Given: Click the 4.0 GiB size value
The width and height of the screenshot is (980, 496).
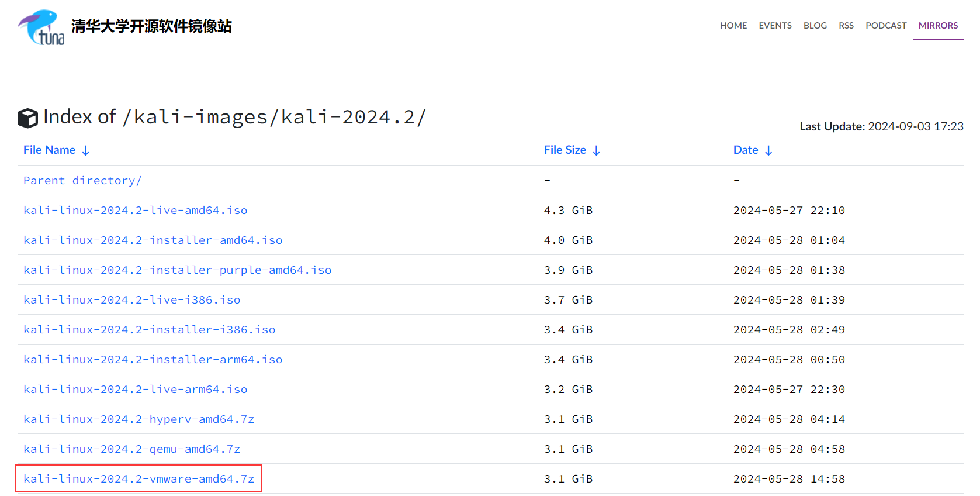Looking at the screenshot, I should pyautogui.click(x=569, y=240).
